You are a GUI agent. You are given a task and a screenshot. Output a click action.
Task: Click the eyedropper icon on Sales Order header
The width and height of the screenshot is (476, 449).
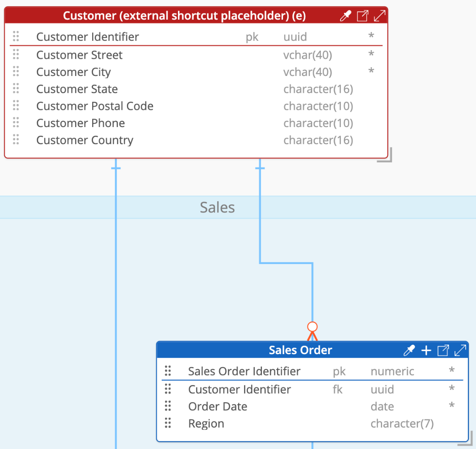[410, 350]
